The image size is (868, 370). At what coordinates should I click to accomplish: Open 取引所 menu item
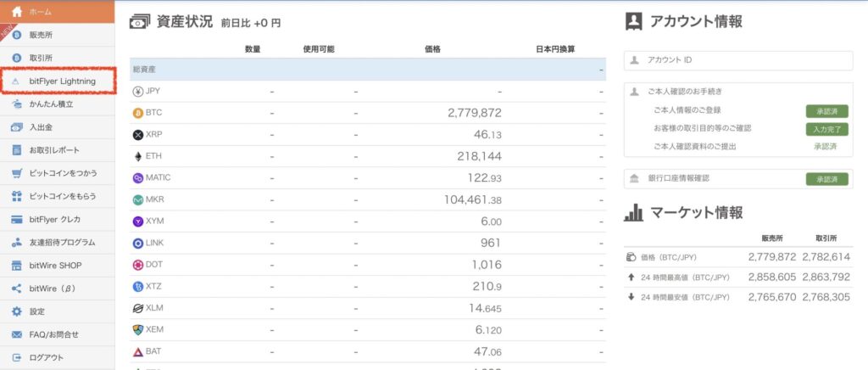click(x=58, y=58)
